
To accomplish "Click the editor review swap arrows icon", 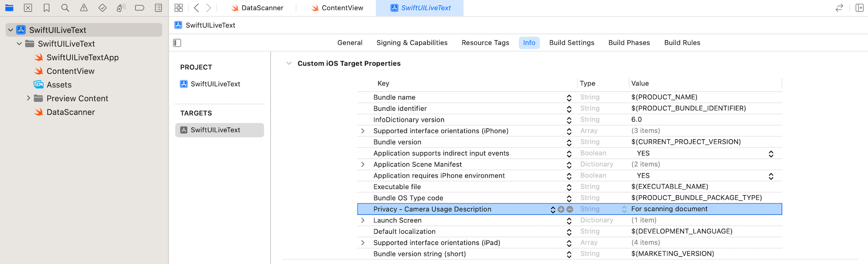I will (840, 8).
